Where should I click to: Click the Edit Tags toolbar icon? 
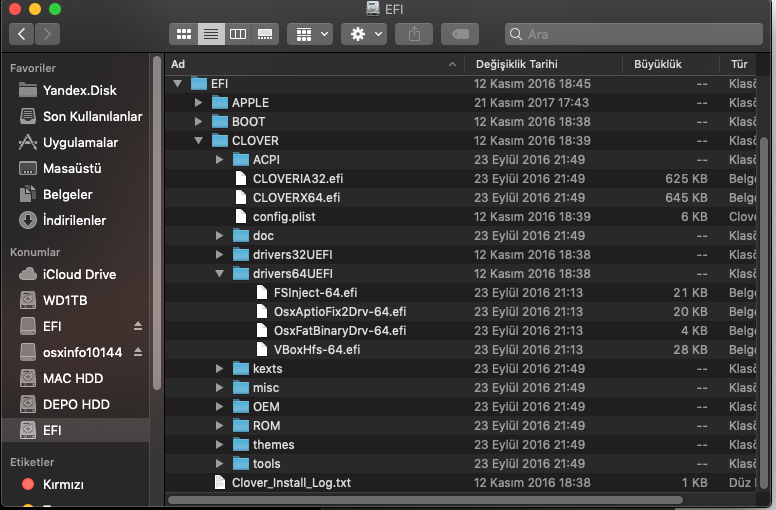pos(460,34)
